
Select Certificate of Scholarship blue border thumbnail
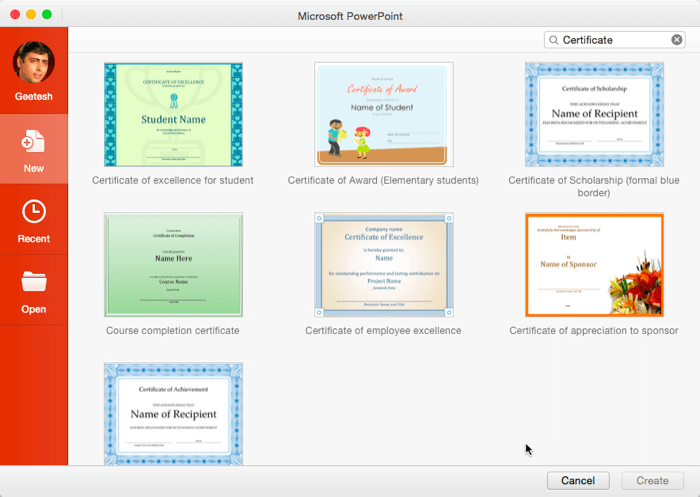pos(595,115)
